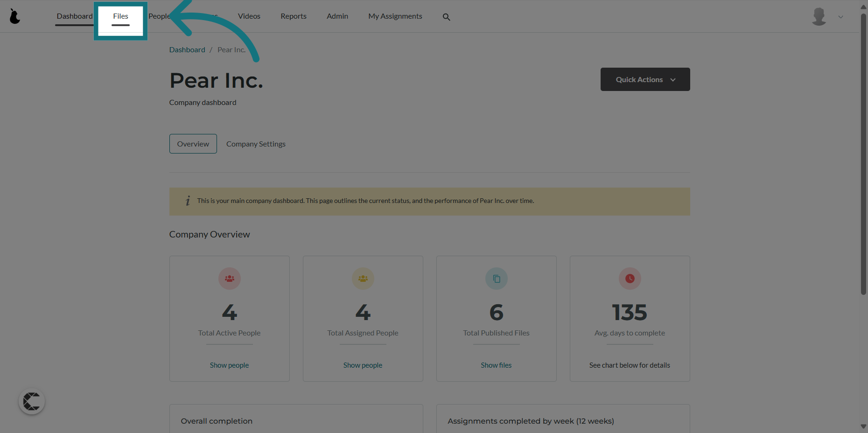Click See chart below for details
Viewport: 868px width, 433px height.
tap(630, 365)
